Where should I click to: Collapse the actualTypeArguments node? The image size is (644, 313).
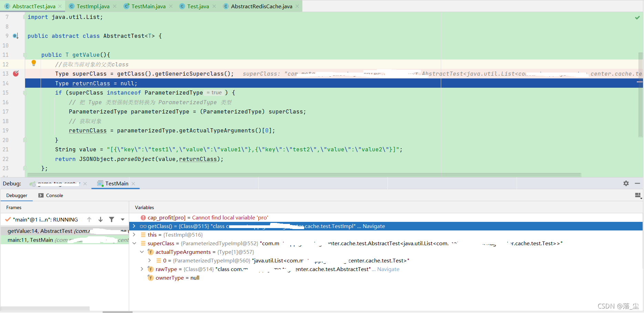[x=142, y=252]
